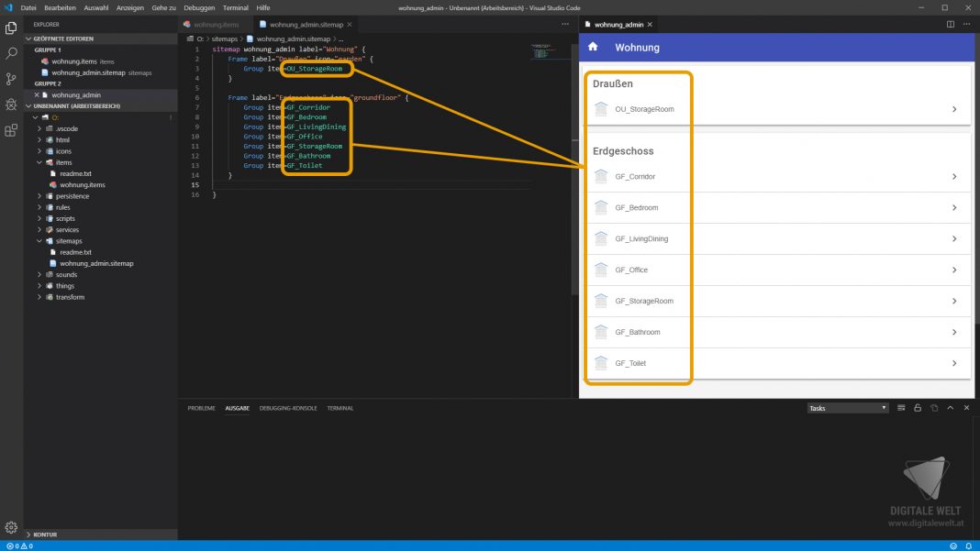The width and height of the screenshot is (980, 551).
Task: Open the Tasks output channel dropdown
Action: [x=848, y=408]
